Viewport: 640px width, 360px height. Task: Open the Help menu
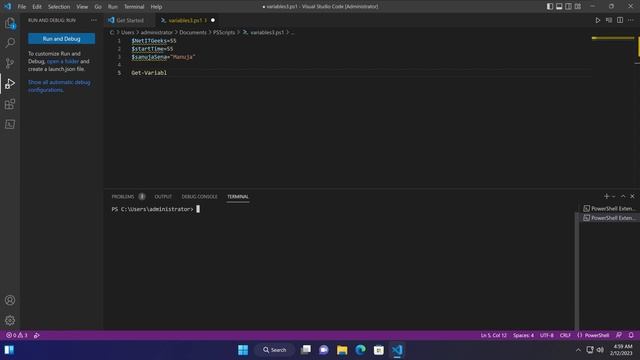click(x=156, y=7)
